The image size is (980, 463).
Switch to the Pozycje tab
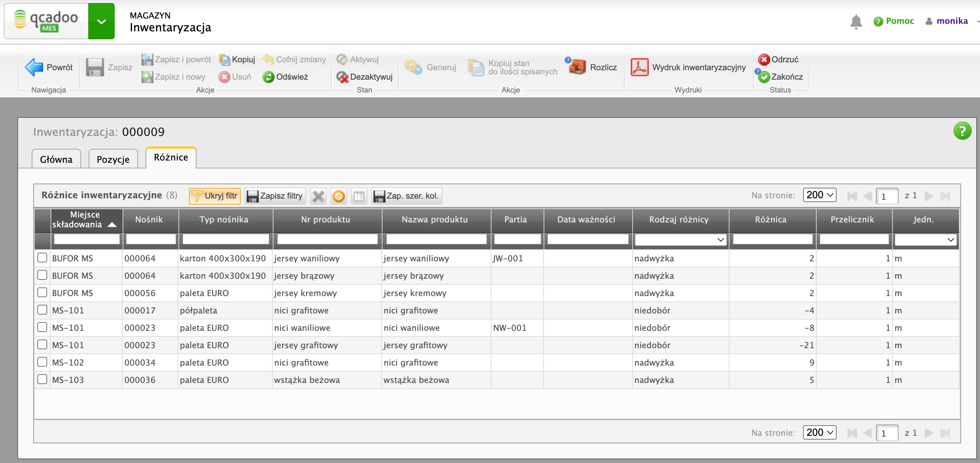[x=113, y=159]
